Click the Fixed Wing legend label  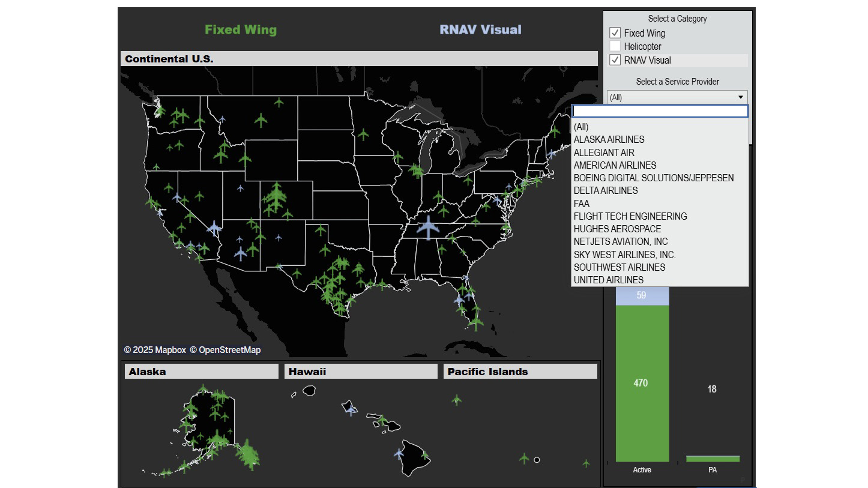coord(241,29)
